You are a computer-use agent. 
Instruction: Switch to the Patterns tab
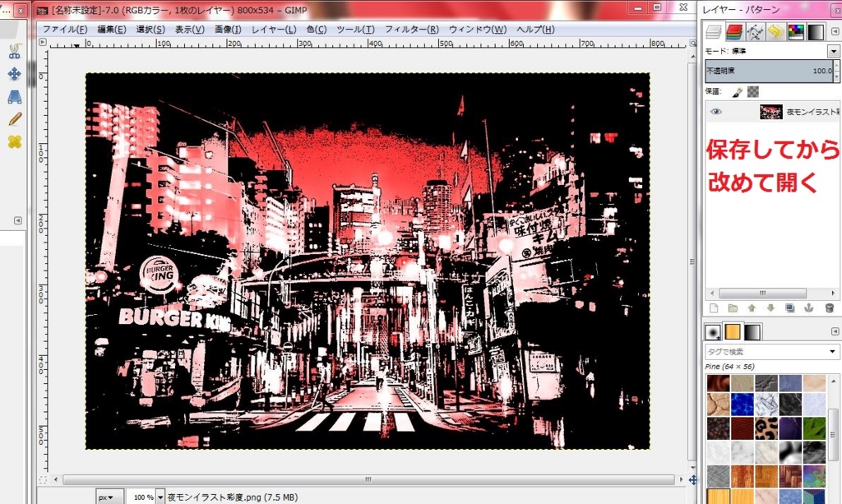coord(733,332)
